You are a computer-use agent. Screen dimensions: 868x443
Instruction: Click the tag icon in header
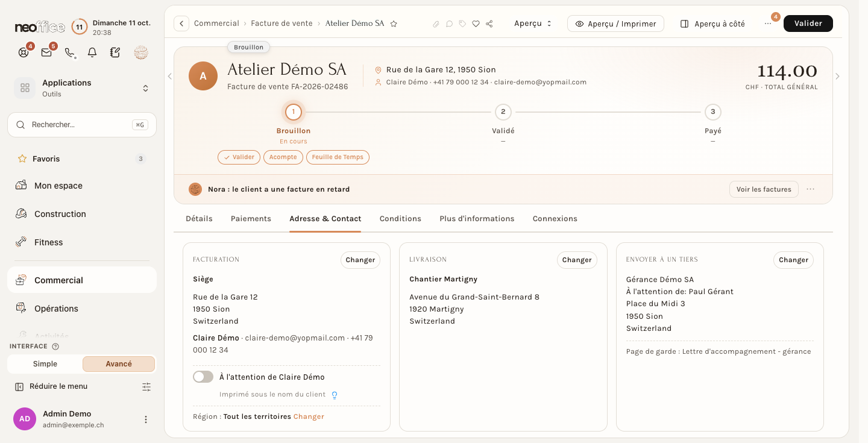click(x=462, y=24)
